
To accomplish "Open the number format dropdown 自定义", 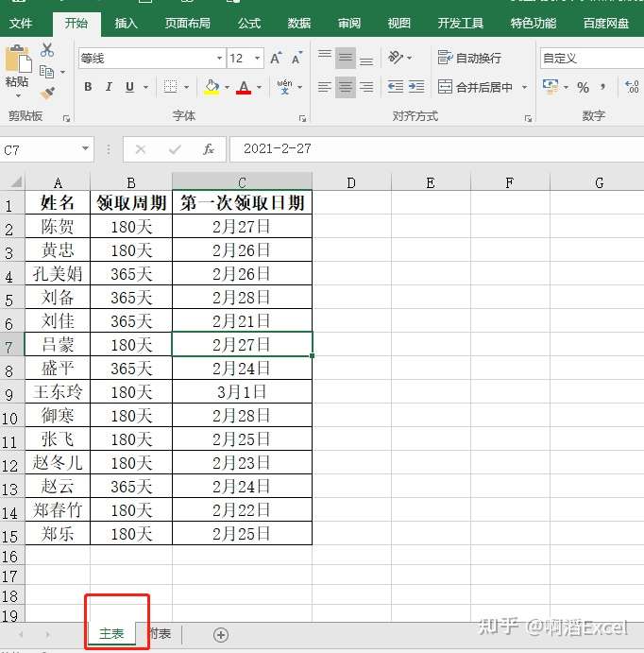I will point(592,58).
